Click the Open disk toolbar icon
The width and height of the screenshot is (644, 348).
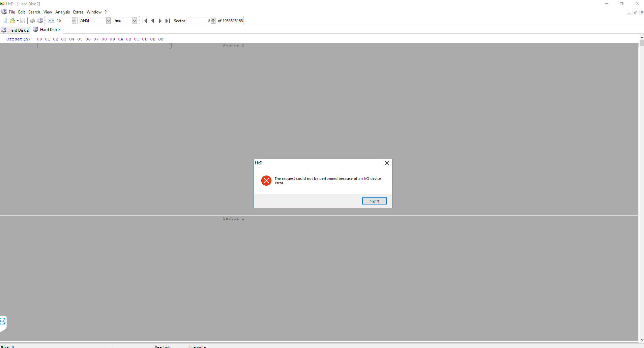pyautogui.click(x=40, y=21)
